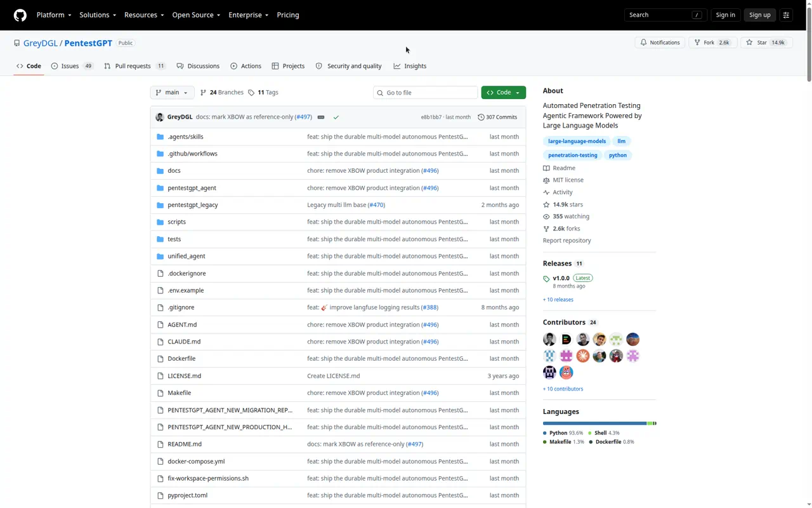812x508 pixels.
Task: Open the Solutions dropdown menu
Action: click(97, 15)
